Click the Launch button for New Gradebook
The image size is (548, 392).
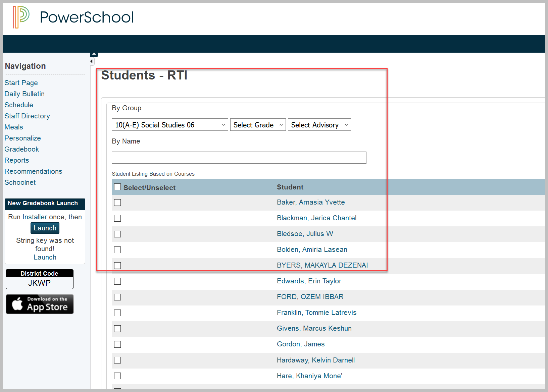(x=45, y=228)
